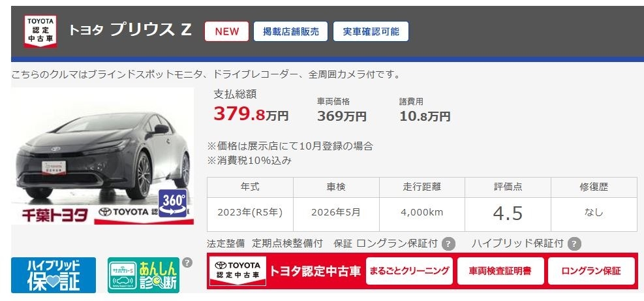Select the NEW tag
This screenshot has width=644, height=301.
click(226, 31)
